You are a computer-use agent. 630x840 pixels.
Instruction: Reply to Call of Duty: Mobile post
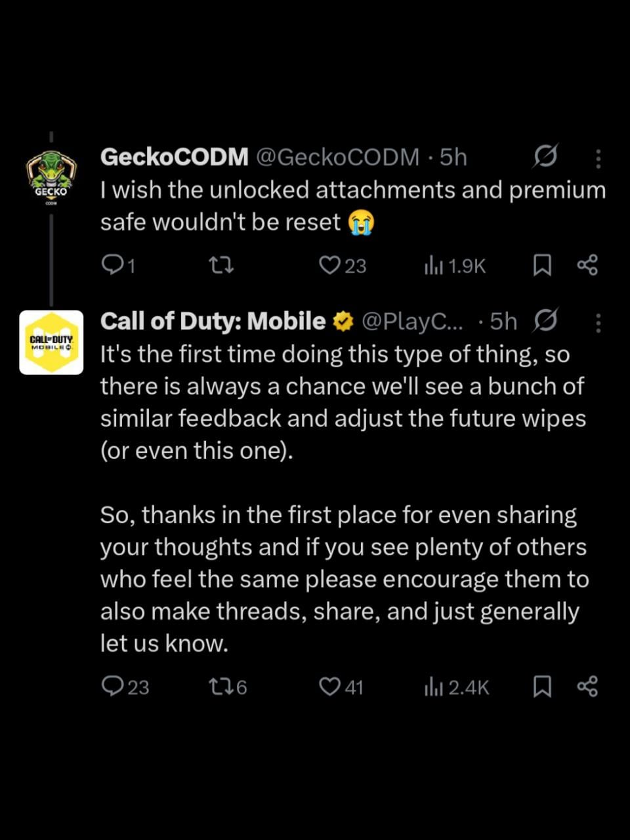114,686
